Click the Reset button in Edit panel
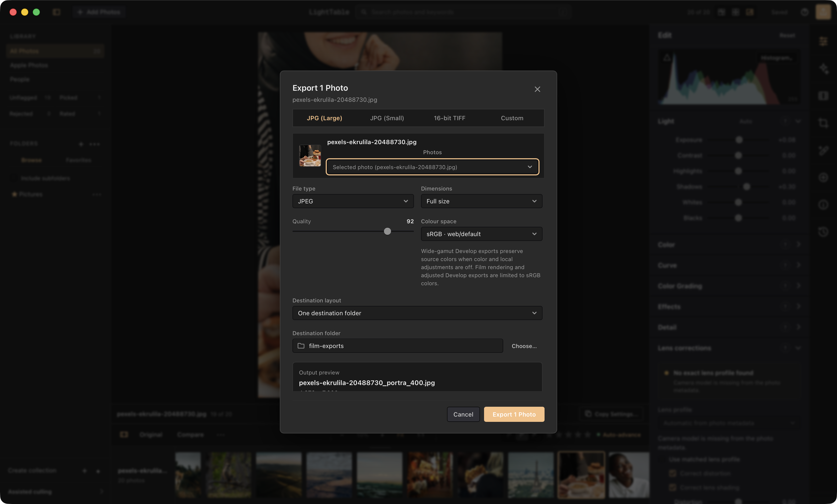The width and height of the screenshot is (837, 504). 787,35
